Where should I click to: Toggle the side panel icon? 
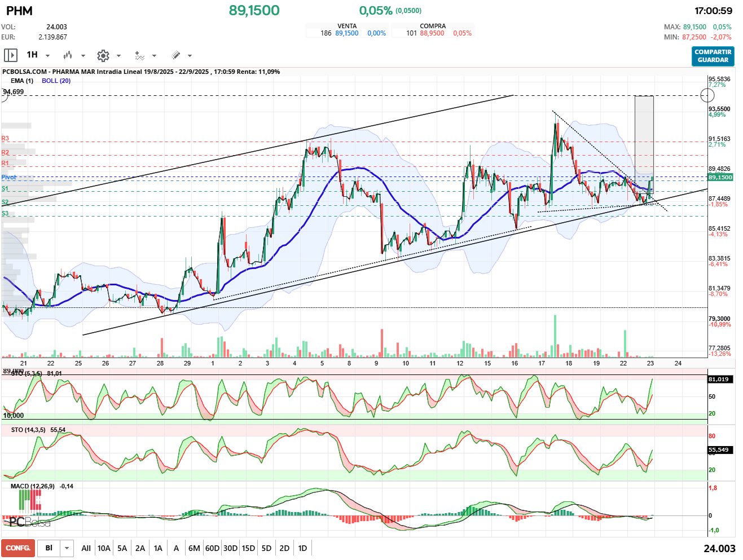click(11, 55)
